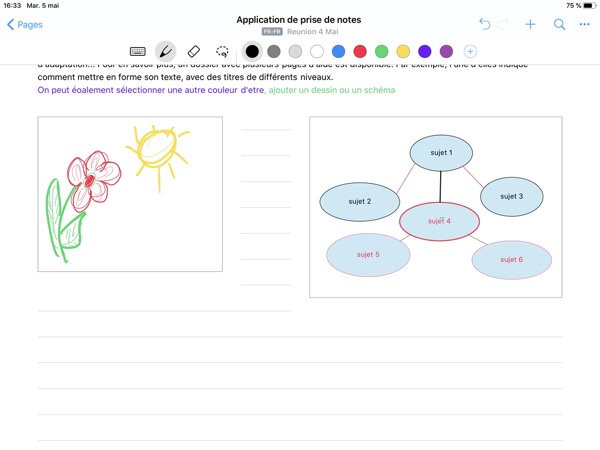Select the pen drawing tool
The height and width of the screenshot is (450, 600).
[166, 51]
